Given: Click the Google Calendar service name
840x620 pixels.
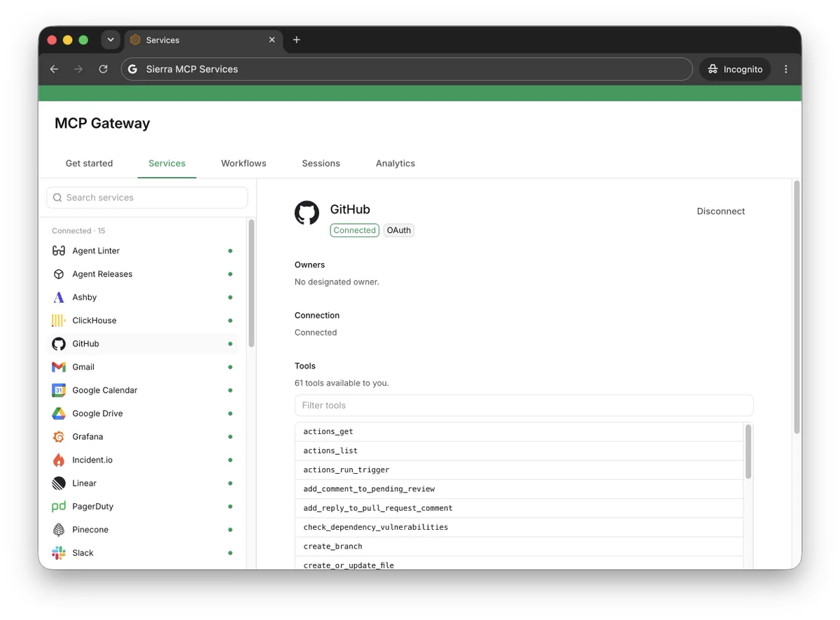Looking at the screenshot, I should point(105,390).
